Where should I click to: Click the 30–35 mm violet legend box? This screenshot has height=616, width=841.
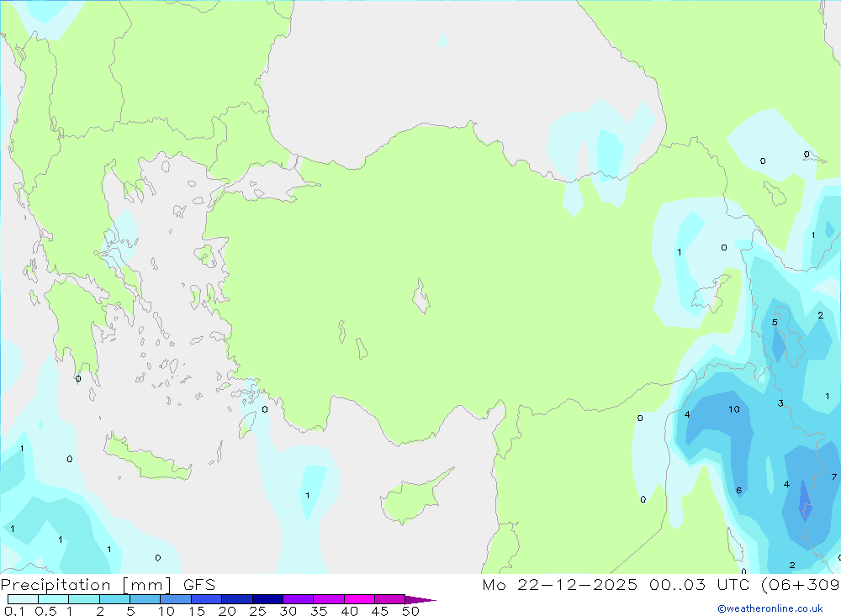298,599
